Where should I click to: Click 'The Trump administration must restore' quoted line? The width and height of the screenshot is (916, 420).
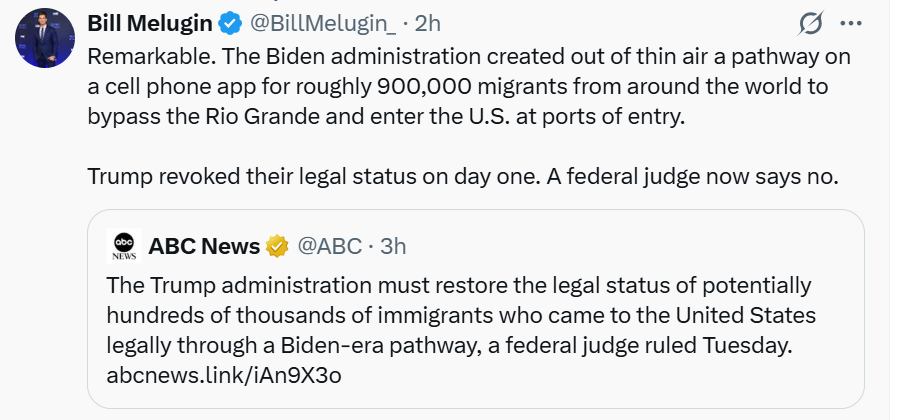pyautogui.click(x=300, y=284)
